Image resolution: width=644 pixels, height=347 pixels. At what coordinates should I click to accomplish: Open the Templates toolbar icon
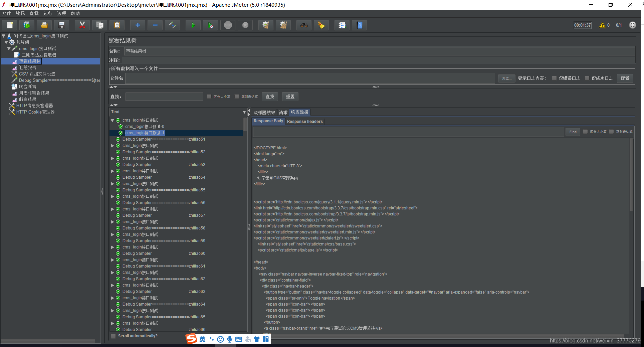pos(27,25)
